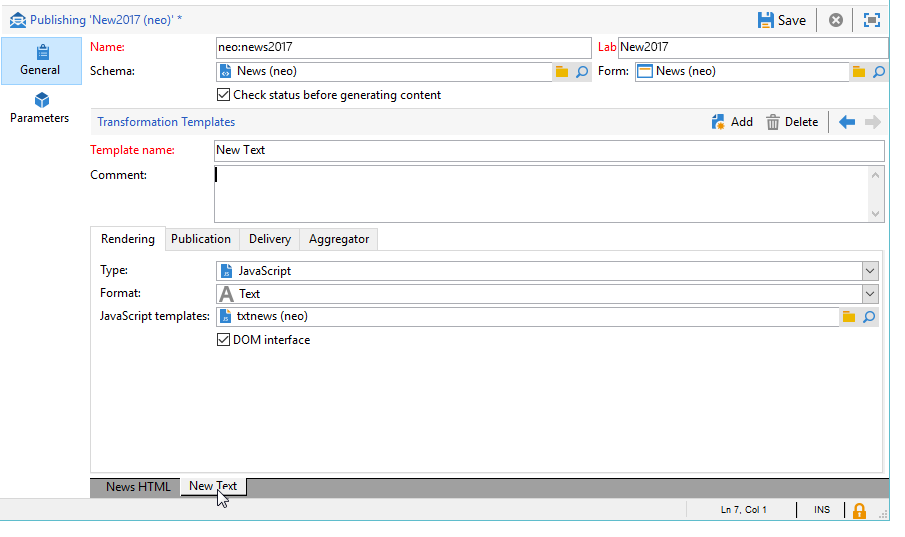Browse folder icon for Form
This screenshot has width=905, height=537.
point(859,72)
